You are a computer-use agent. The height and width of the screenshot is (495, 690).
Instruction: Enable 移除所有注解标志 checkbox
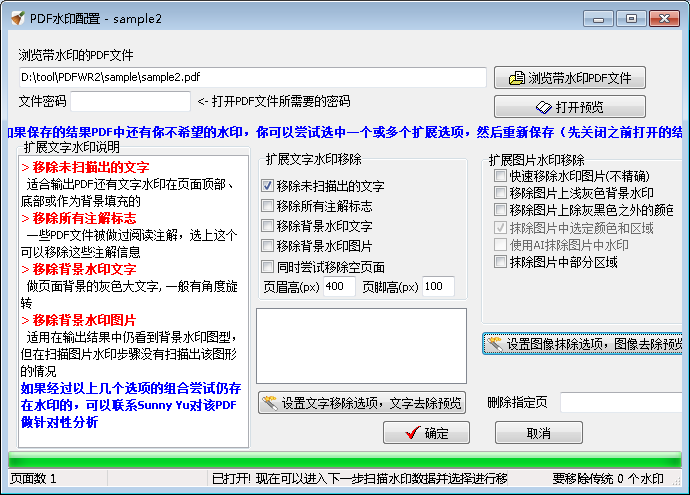(x=268, y=205)
